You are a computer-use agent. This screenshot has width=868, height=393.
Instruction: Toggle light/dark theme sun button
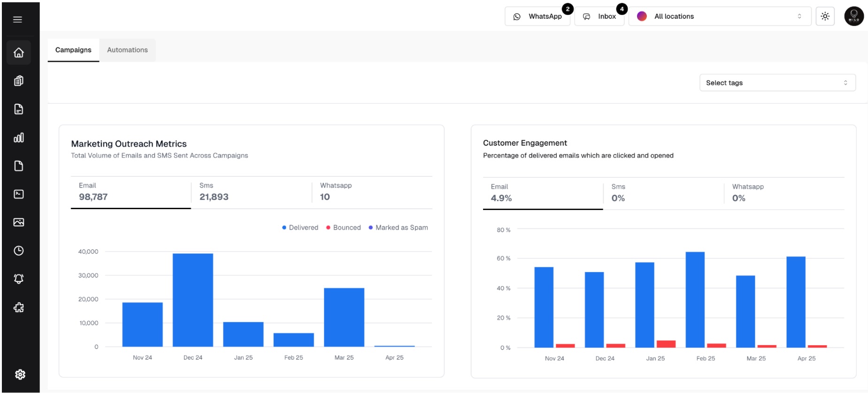pyautogui.click(x=825, y=16)
